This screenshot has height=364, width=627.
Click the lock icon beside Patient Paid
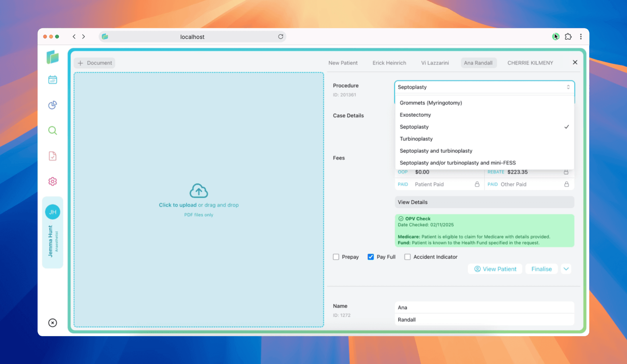(x=477, y=184)
